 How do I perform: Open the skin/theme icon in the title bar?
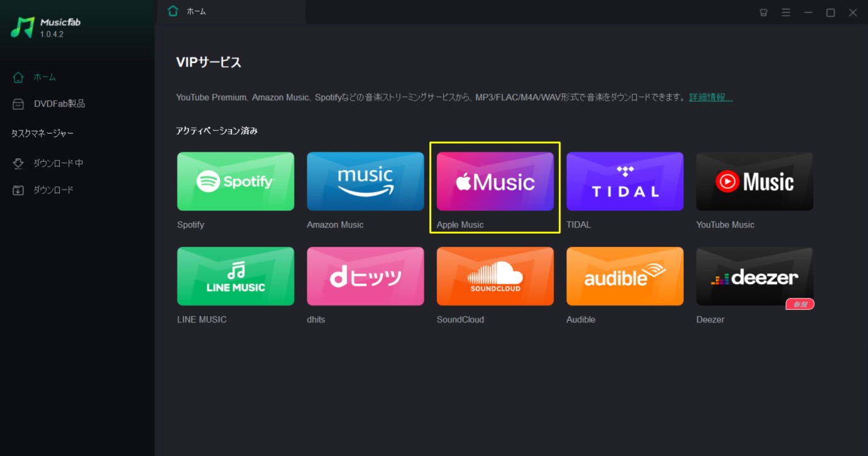tap(764, 13)
